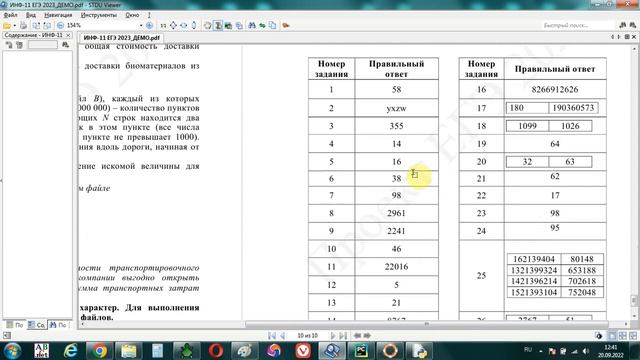Click binoculars icon in contents panel
This screenshot has height=360, width=640.
65,45
